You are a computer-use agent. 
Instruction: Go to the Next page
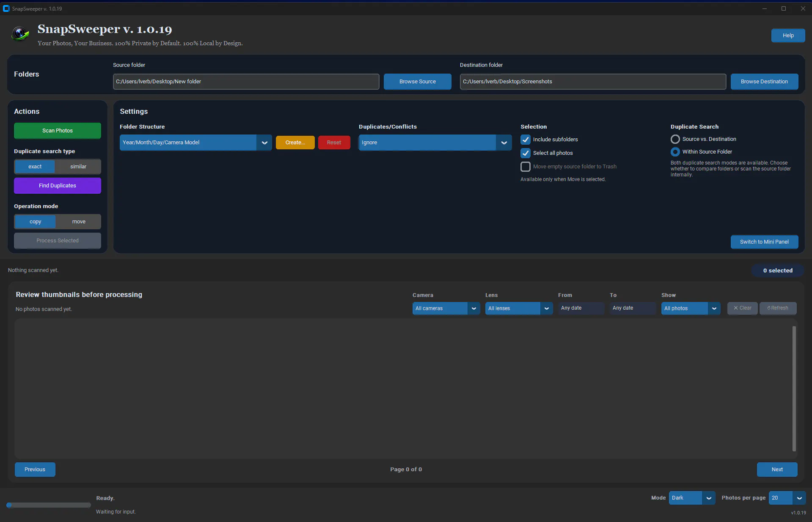pyautogui.click(x=777, y=470)
